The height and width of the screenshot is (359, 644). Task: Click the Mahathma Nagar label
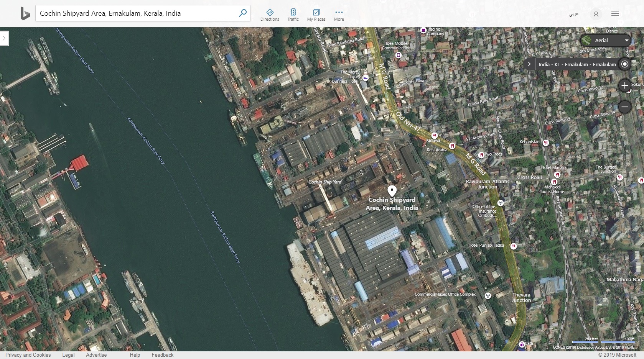point(625,280)
